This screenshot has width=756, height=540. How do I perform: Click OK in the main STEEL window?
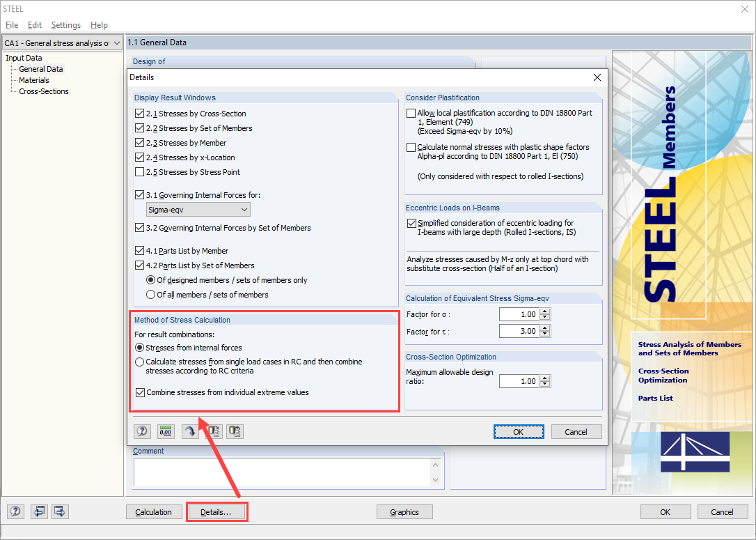click(666, 512)
